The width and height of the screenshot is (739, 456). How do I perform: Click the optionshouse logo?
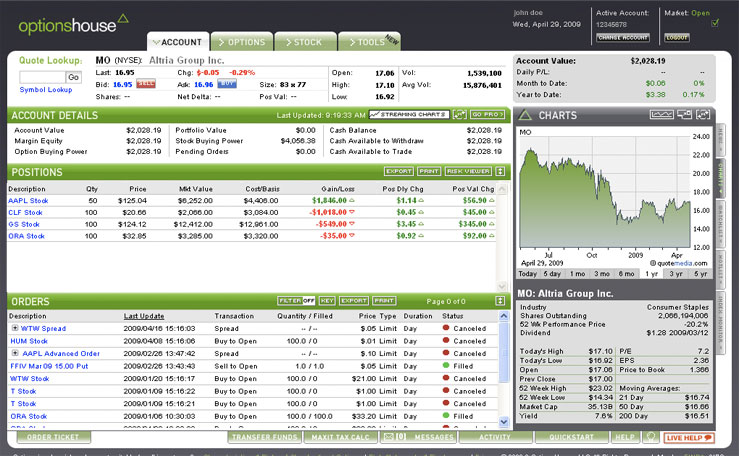[73, 24]
